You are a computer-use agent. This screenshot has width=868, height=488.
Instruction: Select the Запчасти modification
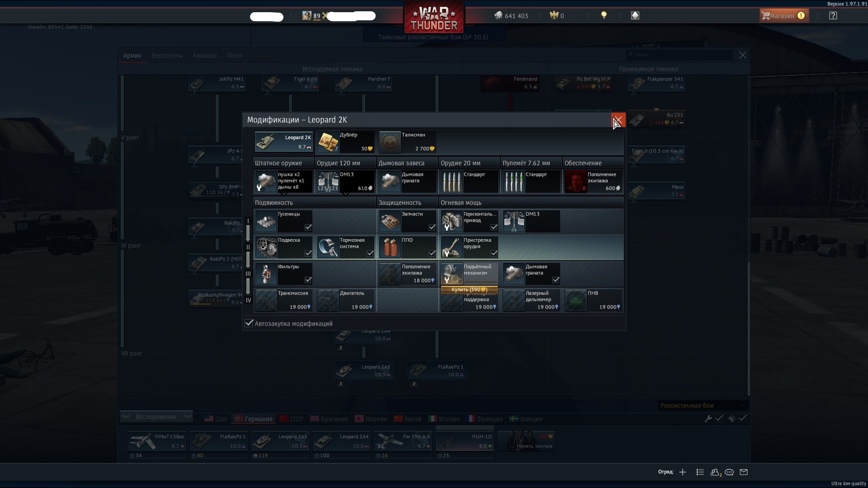[x=407, y=221]
